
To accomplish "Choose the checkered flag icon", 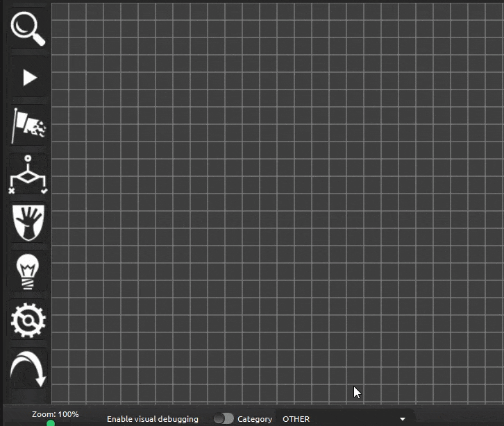I will pyautogui.click(x=28, y=126).
